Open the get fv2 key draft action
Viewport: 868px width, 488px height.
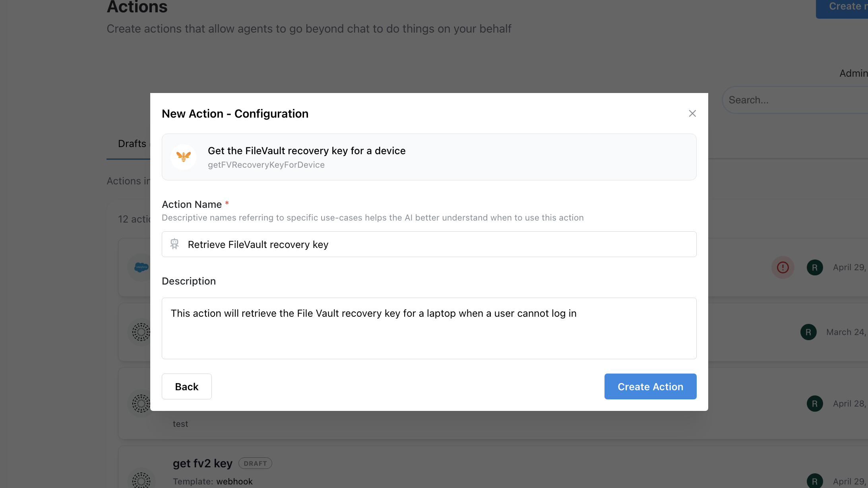tap(202, 463)
